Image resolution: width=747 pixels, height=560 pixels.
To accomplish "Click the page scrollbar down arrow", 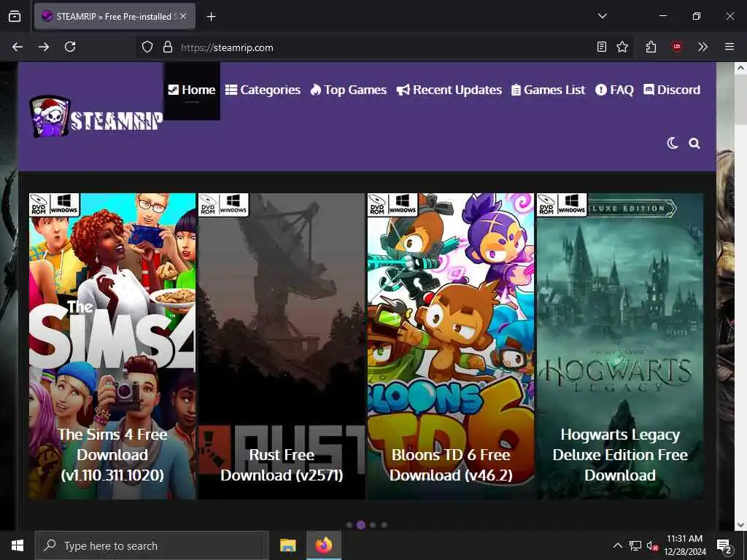I will click(740, 525).
